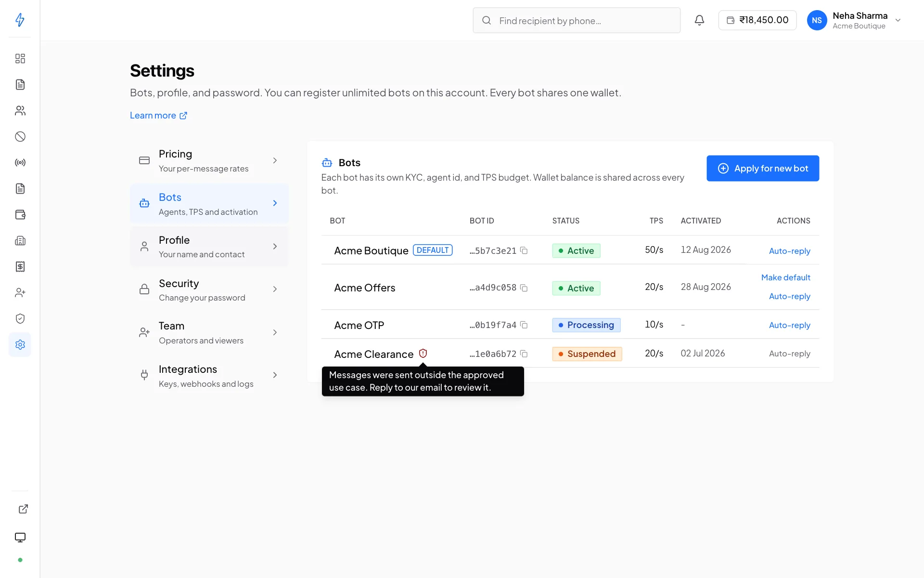Expand the Neha Sharma account dropdown
Screen dimensions: 924x578
coord(898,20)
